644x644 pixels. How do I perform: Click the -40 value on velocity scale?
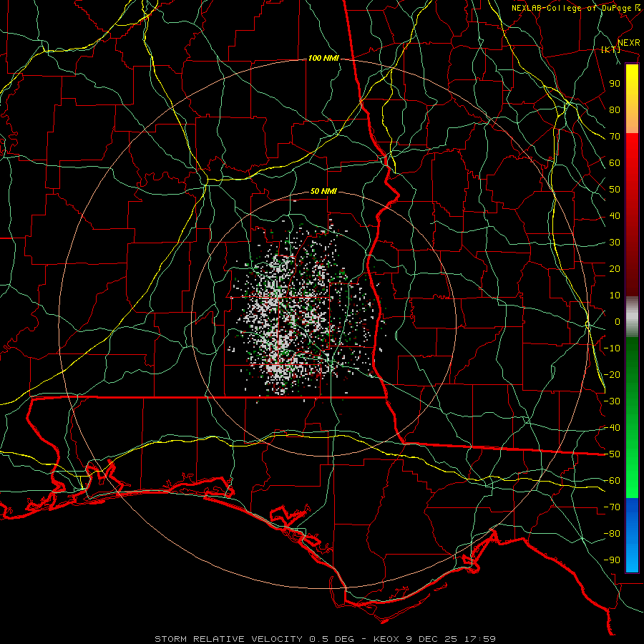coord(612,428)
